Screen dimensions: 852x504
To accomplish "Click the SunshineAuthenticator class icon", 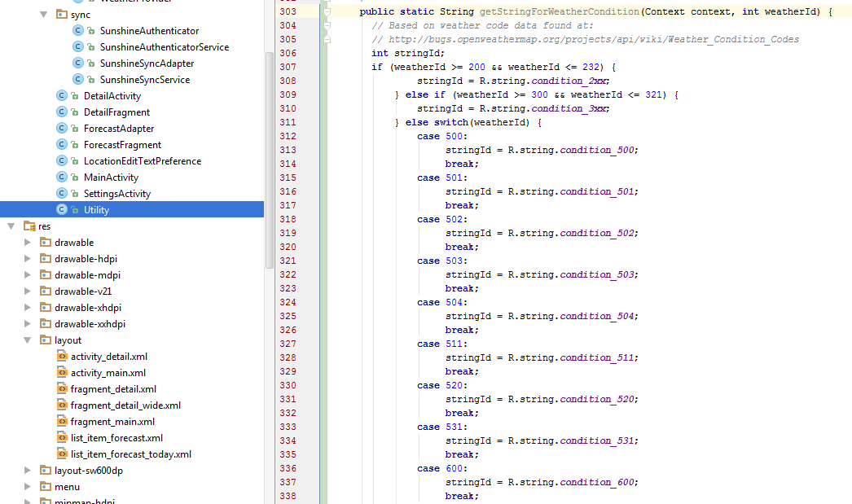I will point(77,30).
